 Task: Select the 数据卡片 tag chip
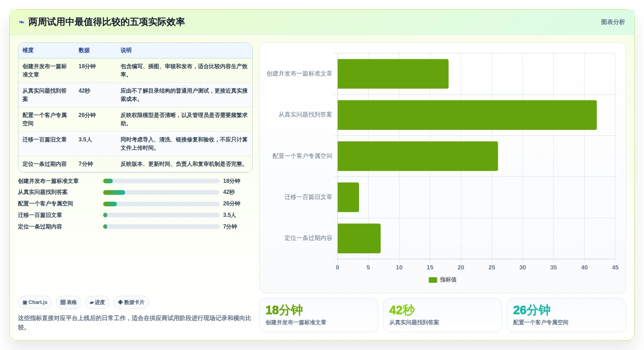coord(131,303)
